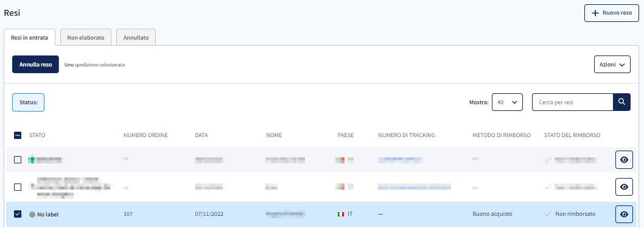View details of the first return row
This screenshot has height=228, width=644.
point(624,160)
